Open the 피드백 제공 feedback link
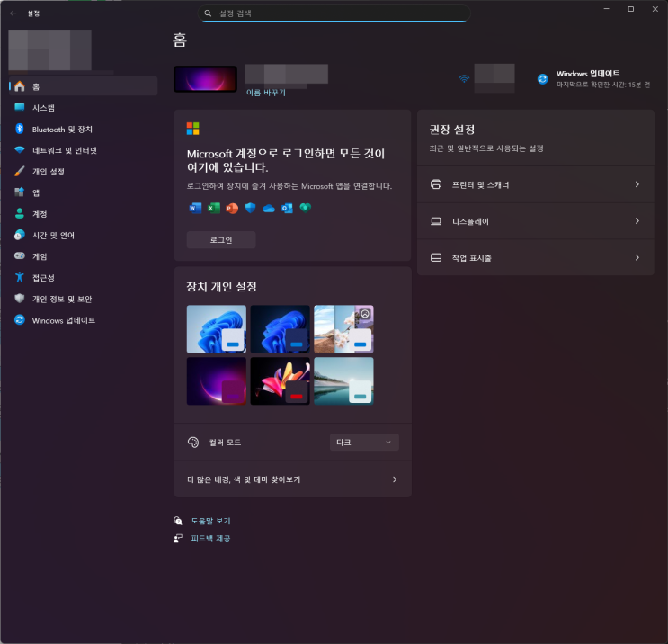The height and width of the screenshot is (644, 668). pyautogui.click(x=210, y=538)
